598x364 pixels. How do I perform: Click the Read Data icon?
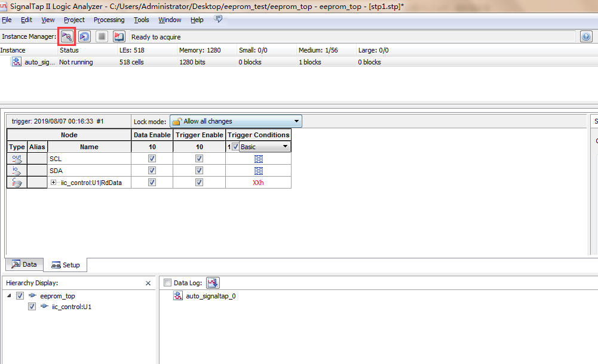[x=119, y=36]
